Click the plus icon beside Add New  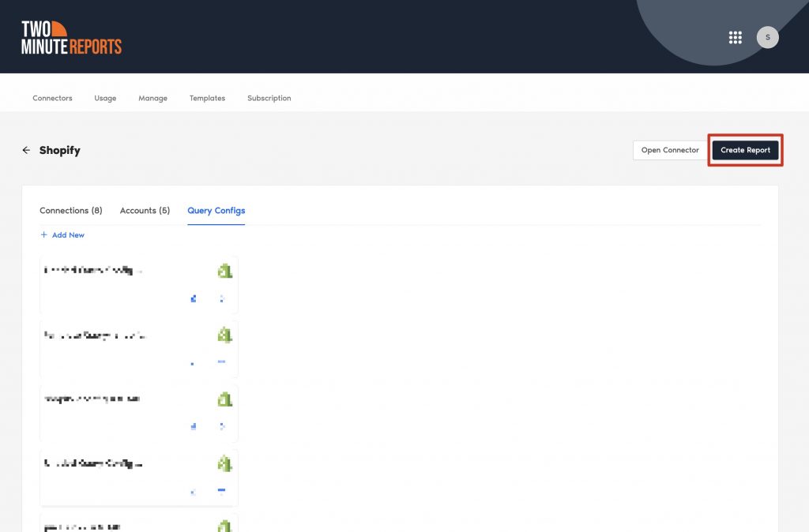click(x=44, y=235)
